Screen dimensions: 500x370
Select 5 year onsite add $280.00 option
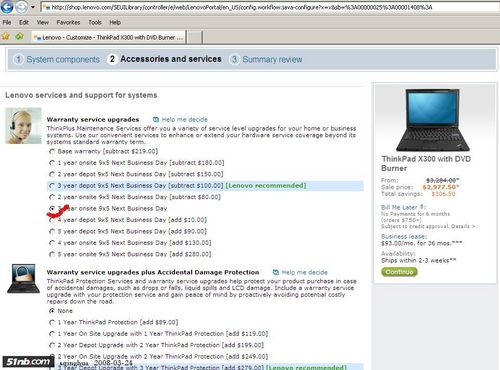pyautogui.click(x=52, y=254)
